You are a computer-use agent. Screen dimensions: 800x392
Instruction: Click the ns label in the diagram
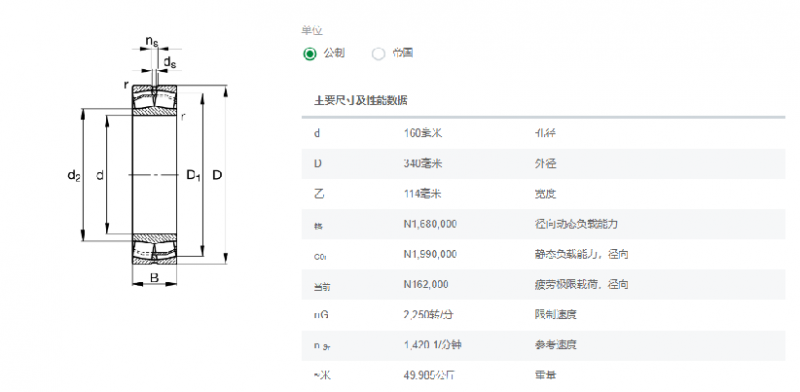pyautogui.click(x=152, y=41)
